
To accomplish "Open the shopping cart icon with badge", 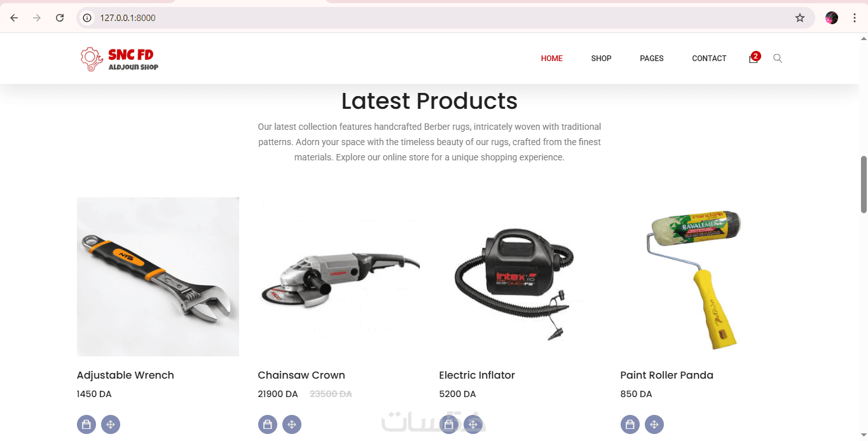I will [x=754, y=57].
